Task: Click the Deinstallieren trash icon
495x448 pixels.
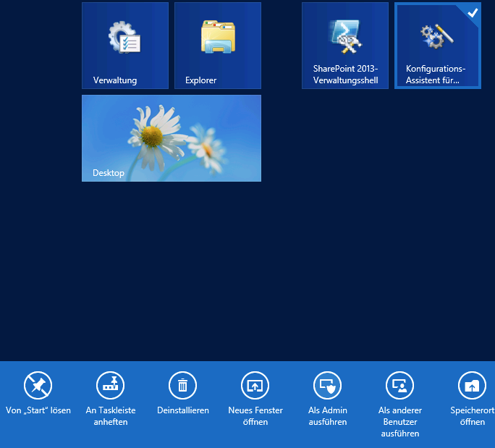Action: click(183, 386)
